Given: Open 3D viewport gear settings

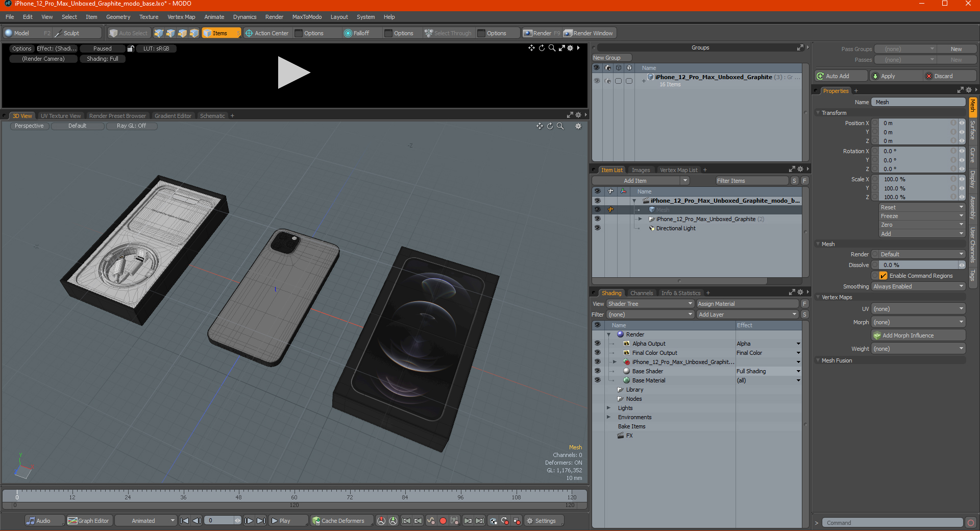Looking at the screenshot, I should tap(578, 126).
